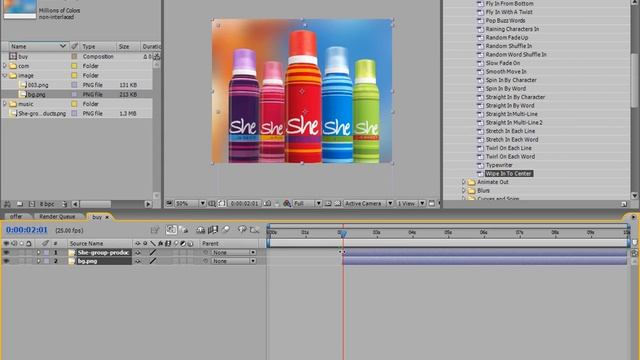Open Active Camera 3D view dropdown

[369, 203]
